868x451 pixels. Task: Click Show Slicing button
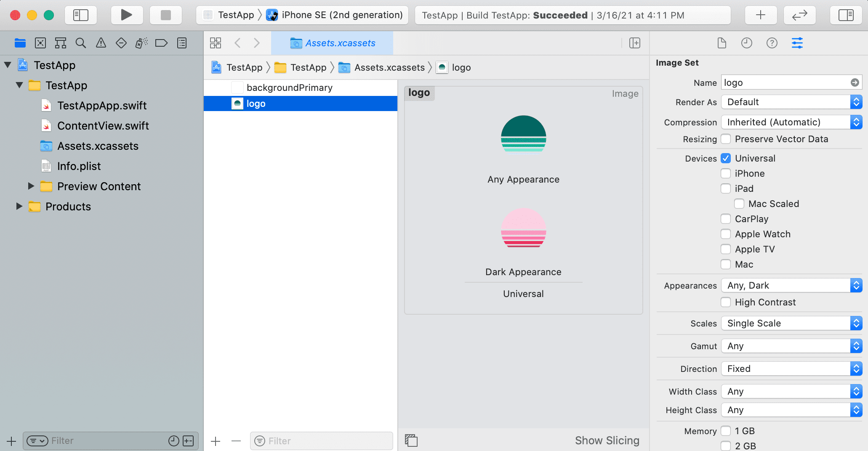click(607, 440)
